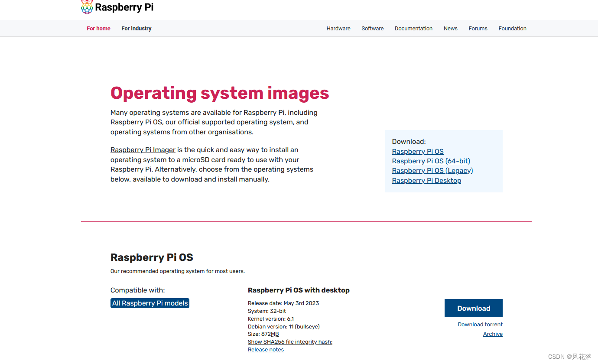Open the Foundation menu item
Image resolution: width=598 pixels, height=364 pixels.
(x=512, y=29)
